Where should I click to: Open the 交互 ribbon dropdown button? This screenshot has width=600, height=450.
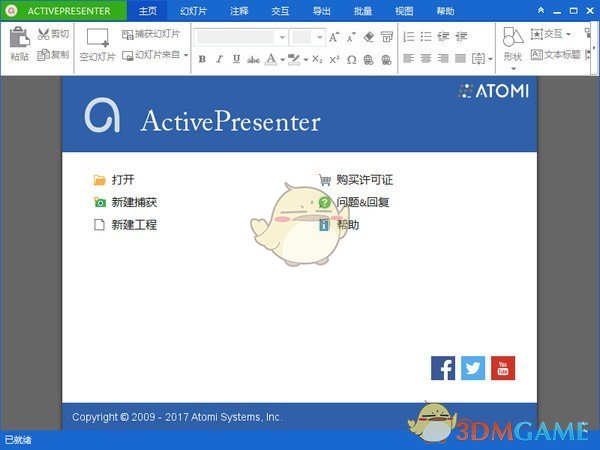coord(551,34)
